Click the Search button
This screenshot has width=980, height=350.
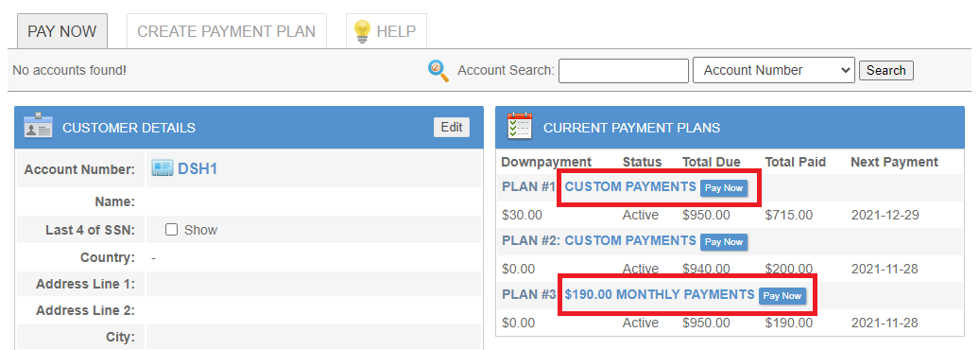pos(886,70)
